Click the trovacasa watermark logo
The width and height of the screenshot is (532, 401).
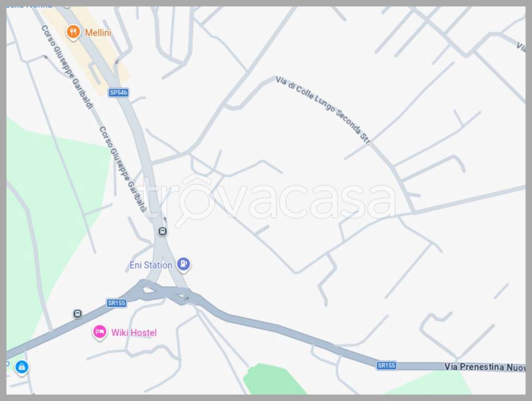coord(267,200)
